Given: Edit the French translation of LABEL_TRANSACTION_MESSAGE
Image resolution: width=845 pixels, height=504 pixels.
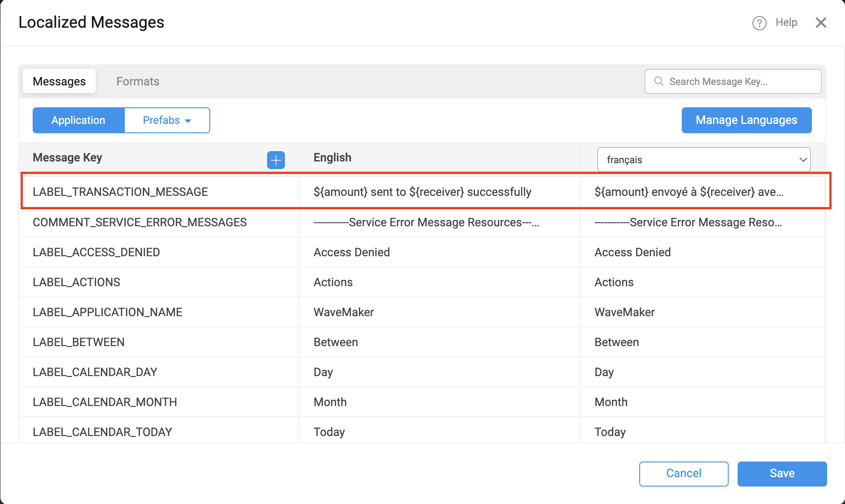Looking at the screenshot, I should [689, 191].
